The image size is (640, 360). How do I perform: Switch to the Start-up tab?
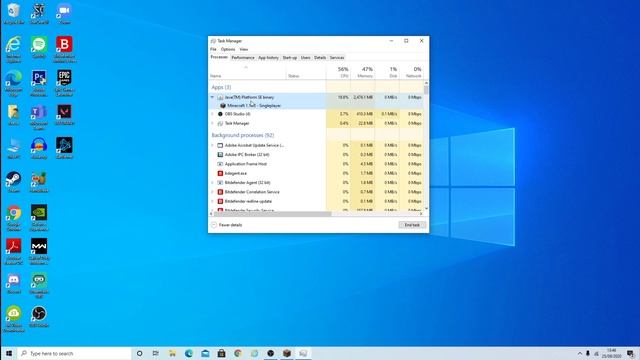click(x=290, y=58)
